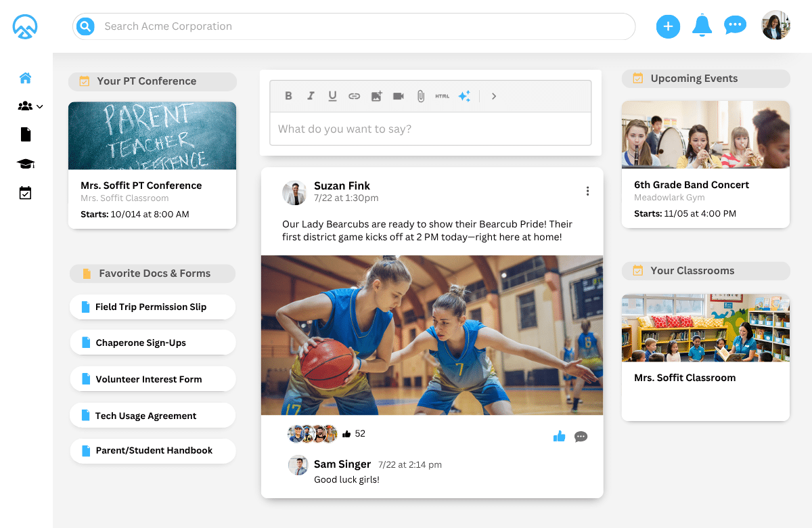Open the three-dot menu on Suzan Fink's post
812x528 pixels.
click(587, 192)
